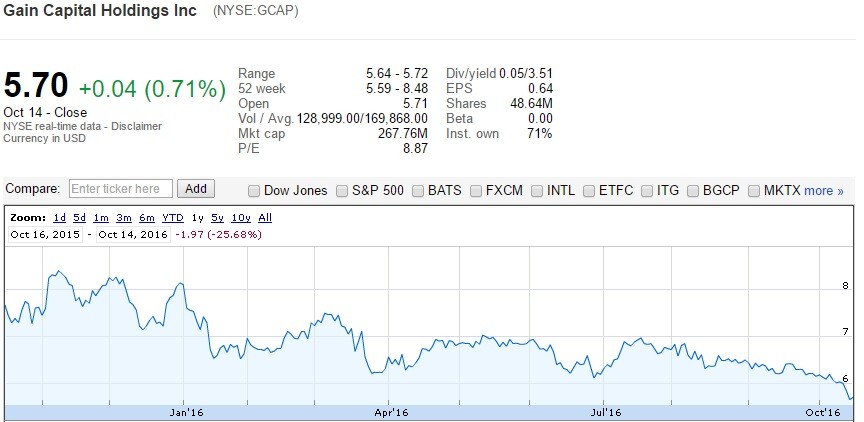Set chart zoom to YTD

point(172,218)
